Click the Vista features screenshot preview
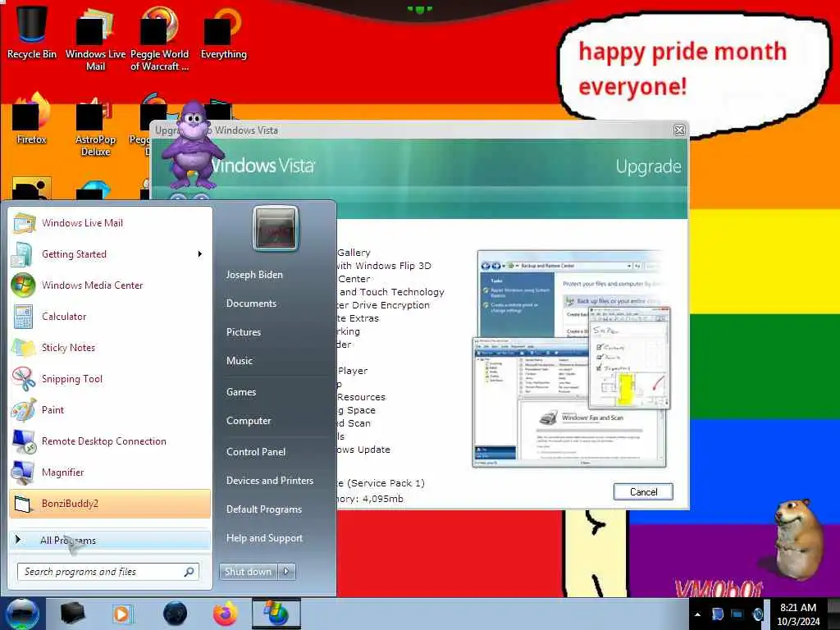This screenshot has width=840, height=630. pyautogui.click(x=572, y=359)
